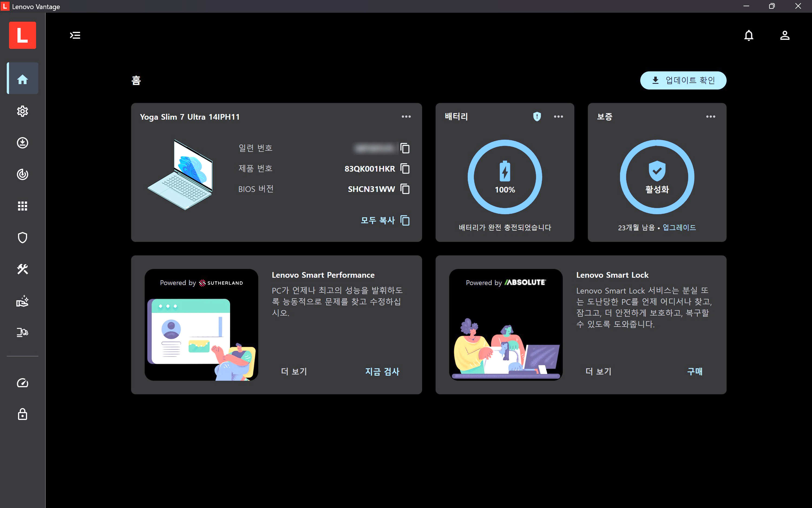The image size is (812, 508).
Task: Click the Yoga Slim 7 laptop image
Action: [180, 175]
